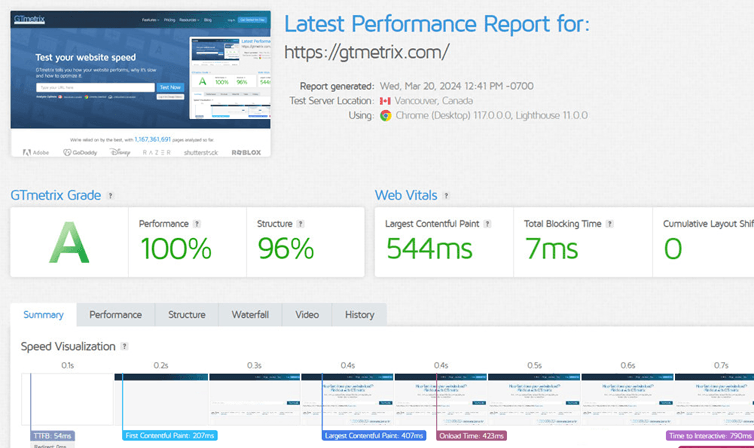The image size is (754, 448).
Task: Click the Canada flag icon
Action: 385,101
